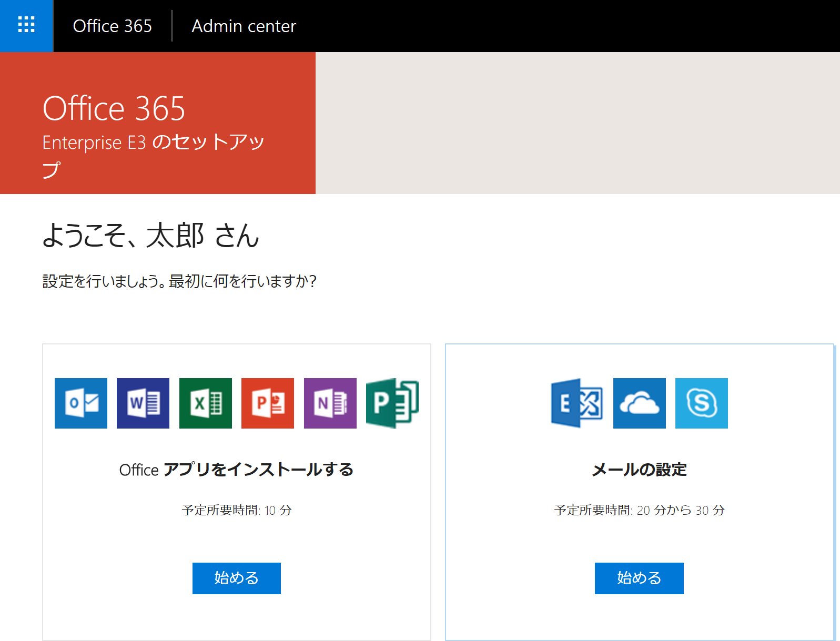Click the Word app icon
The height and width of the screenshot is (641, 840).
143,403
